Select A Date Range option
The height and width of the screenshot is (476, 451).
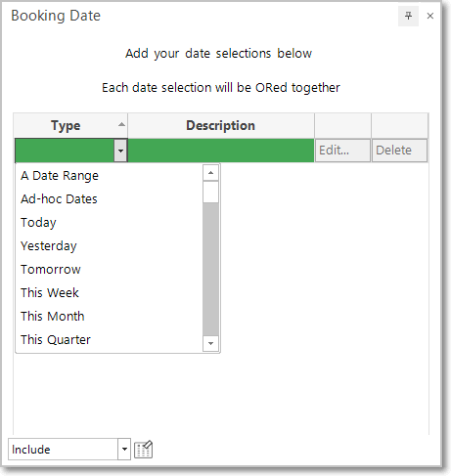[x=60, y=176]
